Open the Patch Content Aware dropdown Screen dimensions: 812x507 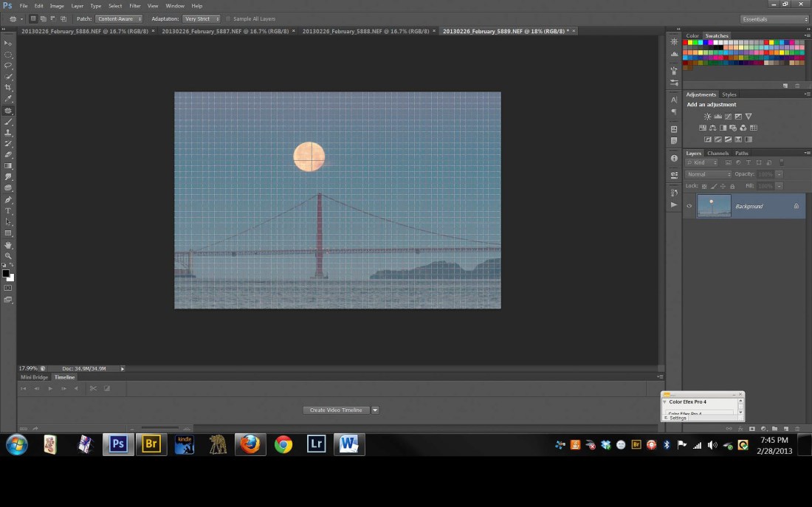tap(119, 18)
